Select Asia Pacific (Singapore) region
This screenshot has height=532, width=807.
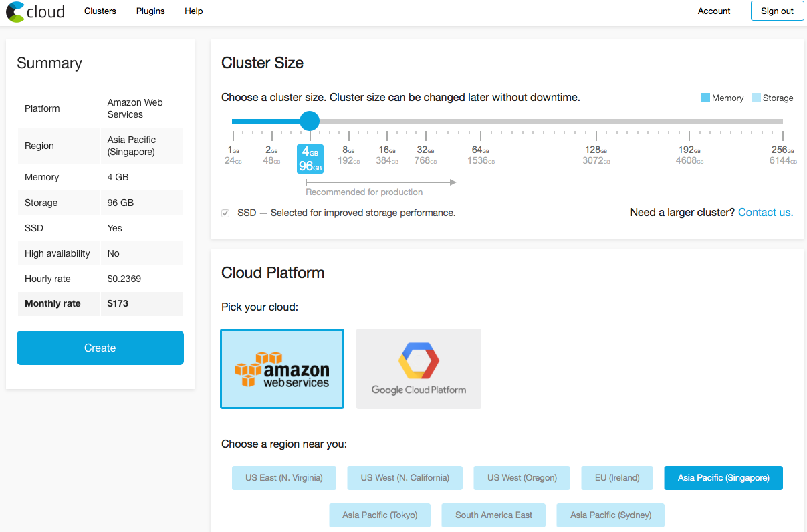(723, 478)
